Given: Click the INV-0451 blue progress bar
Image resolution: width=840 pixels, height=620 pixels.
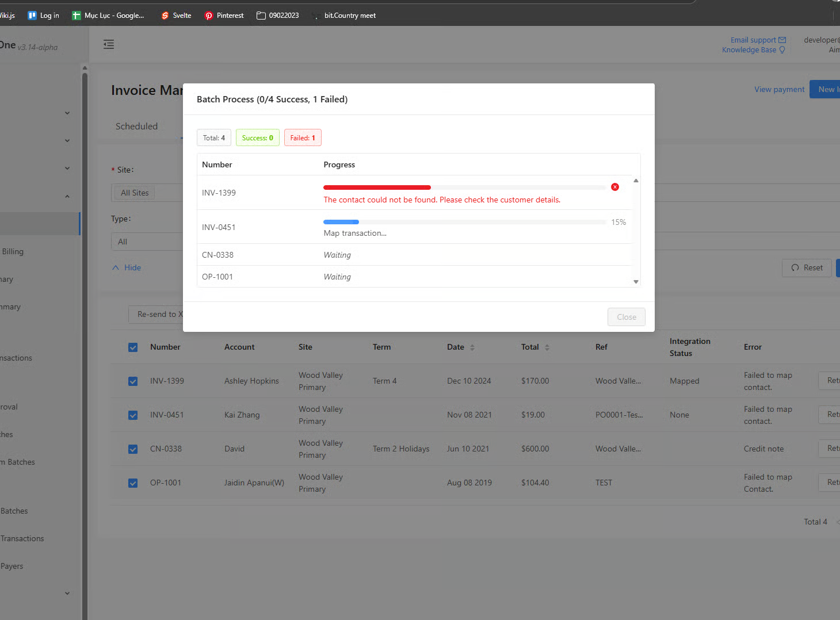Looking at the screenshot, I should (341, 222).
